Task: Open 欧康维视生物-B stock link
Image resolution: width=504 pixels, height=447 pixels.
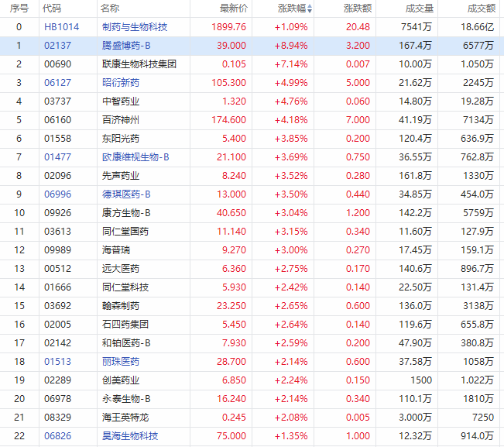Action: [x=135, y=157]
